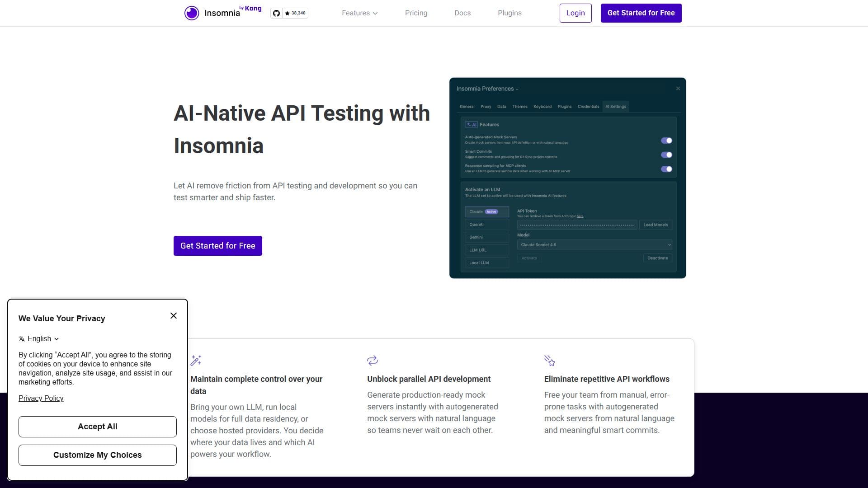Click the Insomnia wordmark text
This screenshot has width=868, height=488.
(x=222, y=13)
